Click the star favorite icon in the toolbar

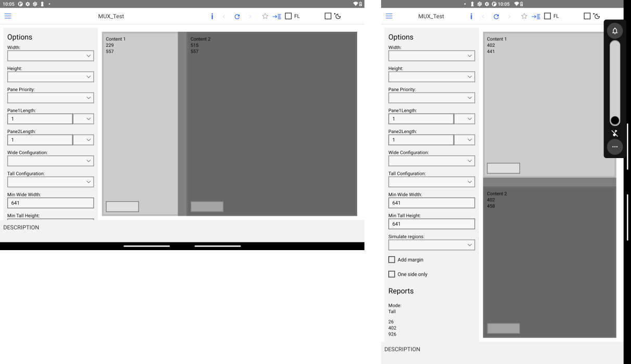tap(264, 16)
